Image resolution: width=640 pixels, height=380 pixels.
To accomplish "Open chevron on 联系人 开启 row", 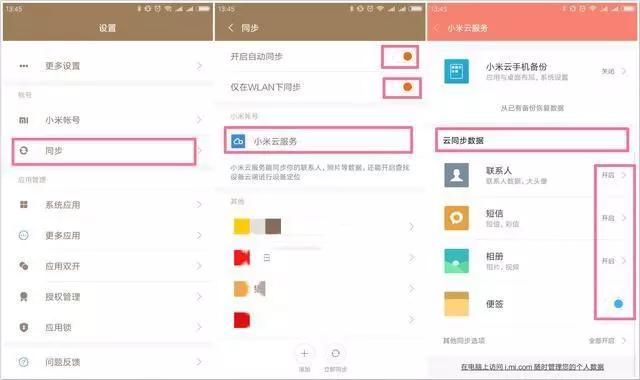I will [x=624, y=175].
